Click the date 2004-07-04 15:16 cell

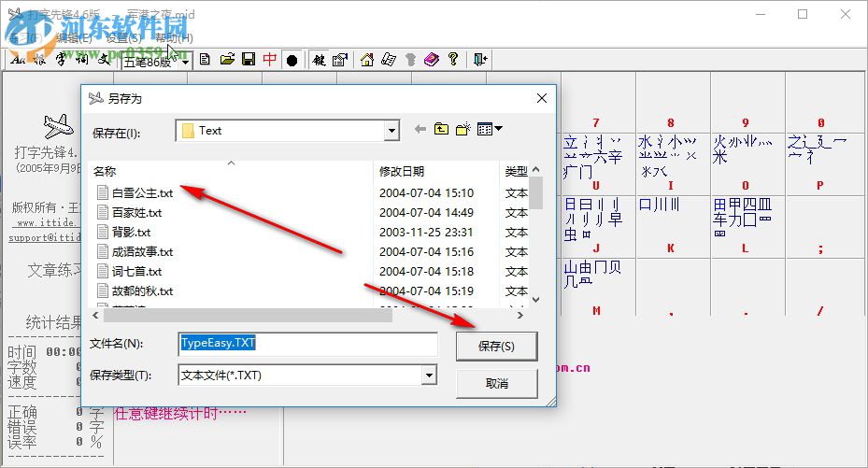point(426,251)
